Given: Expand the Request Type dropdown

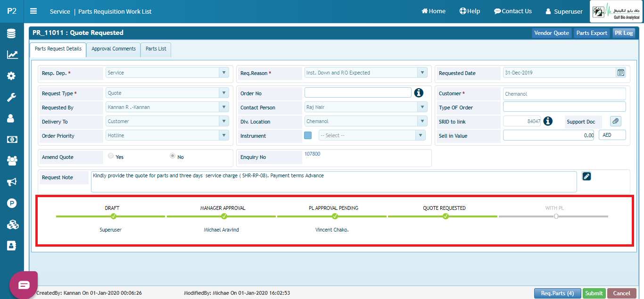Looking at the screenshot, I should tap(224, 93).
